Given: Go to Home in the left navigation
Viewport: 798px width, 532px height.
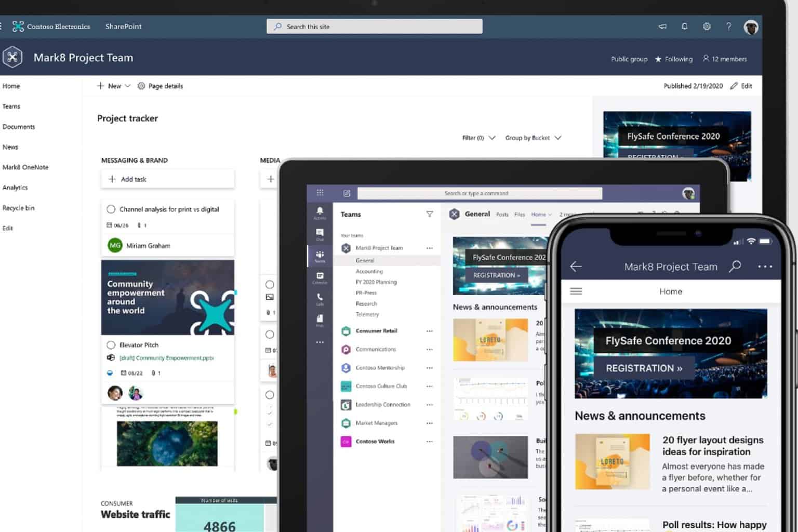Looking at the screenshot, I should pyautogui.click(x=11, y=86).
